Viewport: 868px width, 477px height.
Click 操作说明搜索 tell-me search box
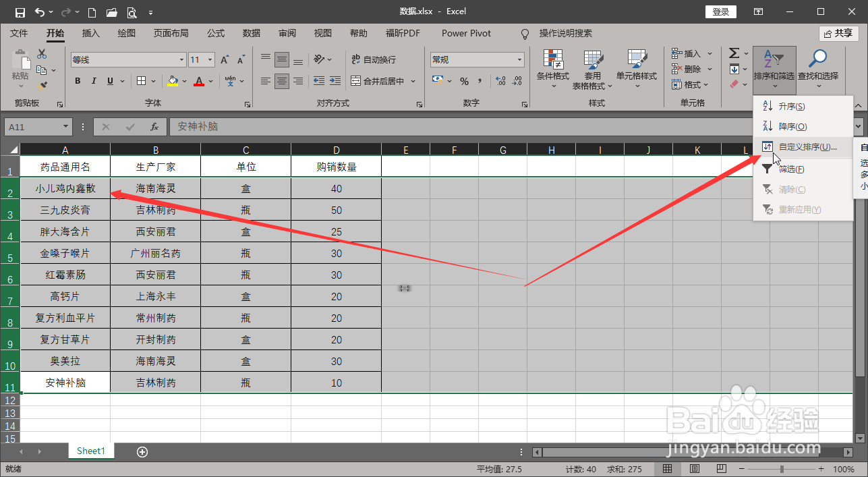tap(565, 33)
